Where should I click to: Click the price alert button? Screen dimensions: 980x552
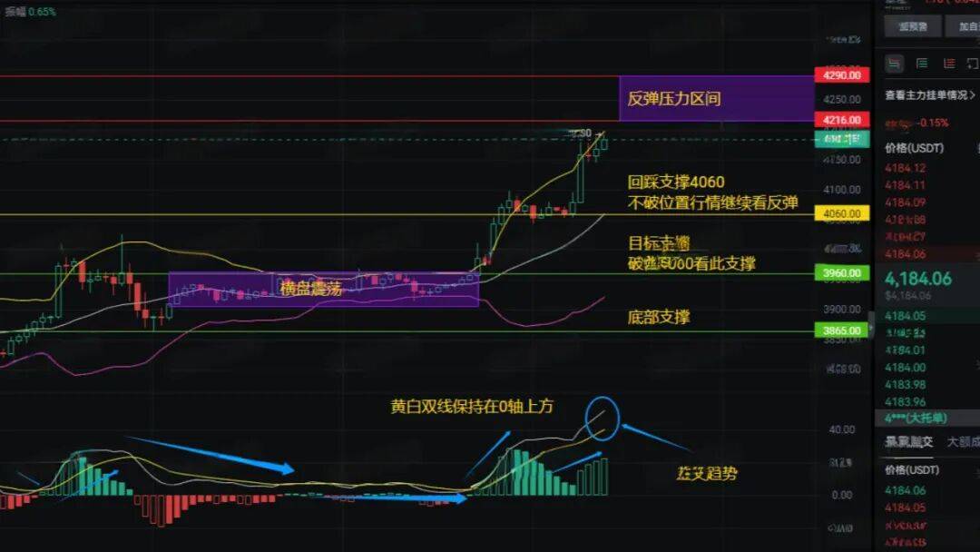912,26
